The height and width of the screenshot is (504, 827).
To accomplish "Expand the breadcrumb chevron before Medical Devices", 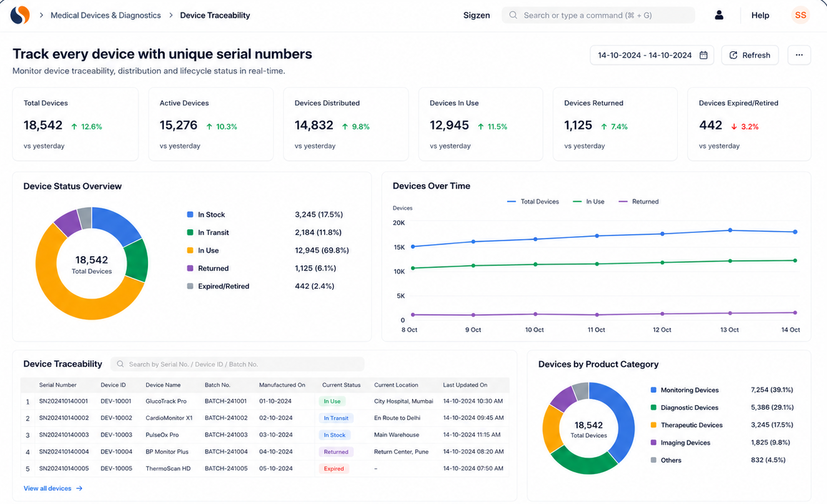I will click(x=41, y=15).
